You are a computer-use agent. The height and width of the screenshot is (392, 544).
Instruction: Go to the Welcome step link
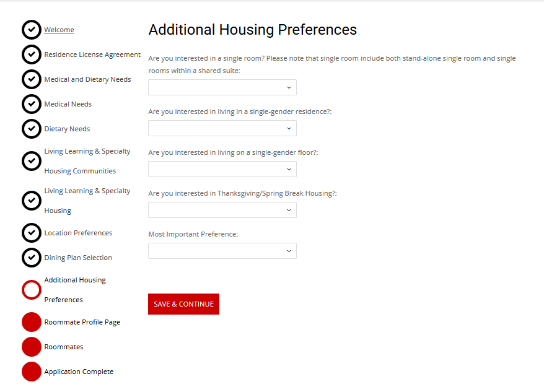[x=59, y=30]
